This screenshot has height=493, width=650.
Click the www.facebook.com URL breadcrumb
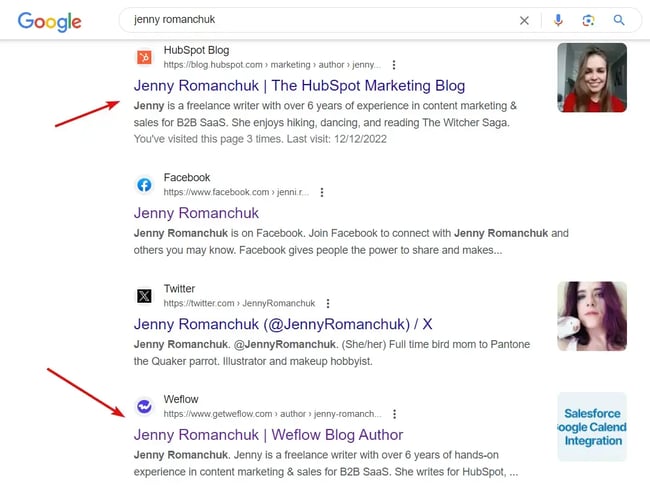pos(236,192)
